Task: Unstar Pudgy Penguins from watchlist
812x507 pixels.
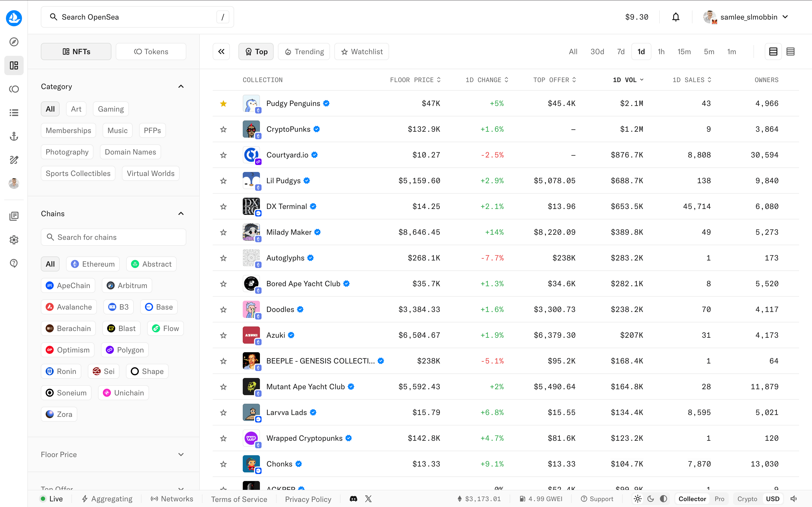Action: [x=223, y=104]
